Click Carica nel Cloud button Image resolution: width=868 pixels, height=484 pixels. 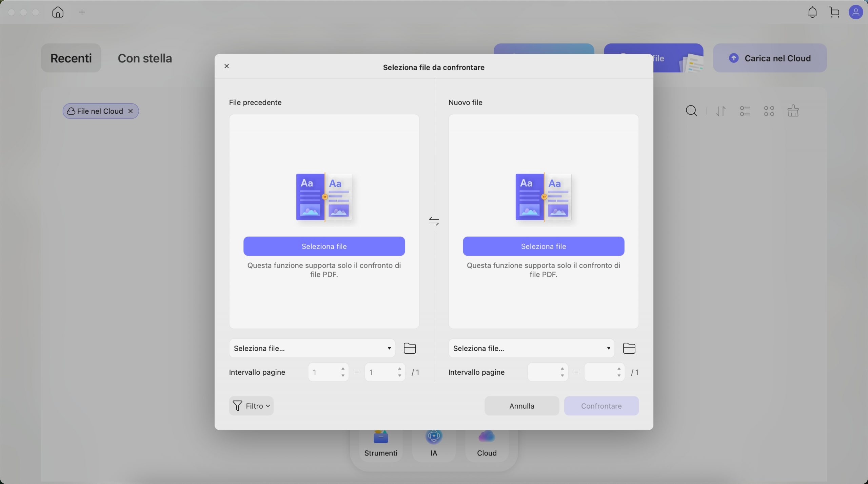coord(770,58)
